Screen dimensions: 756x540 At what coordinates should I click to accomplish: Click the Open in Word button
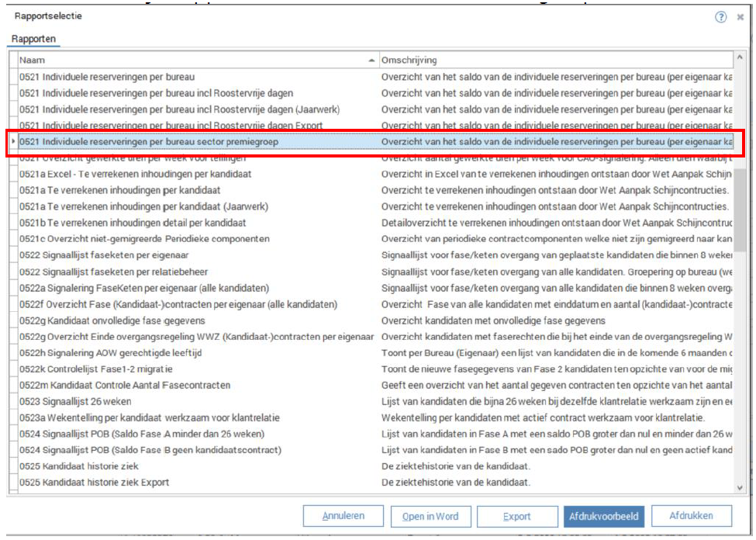pos(430,516)
